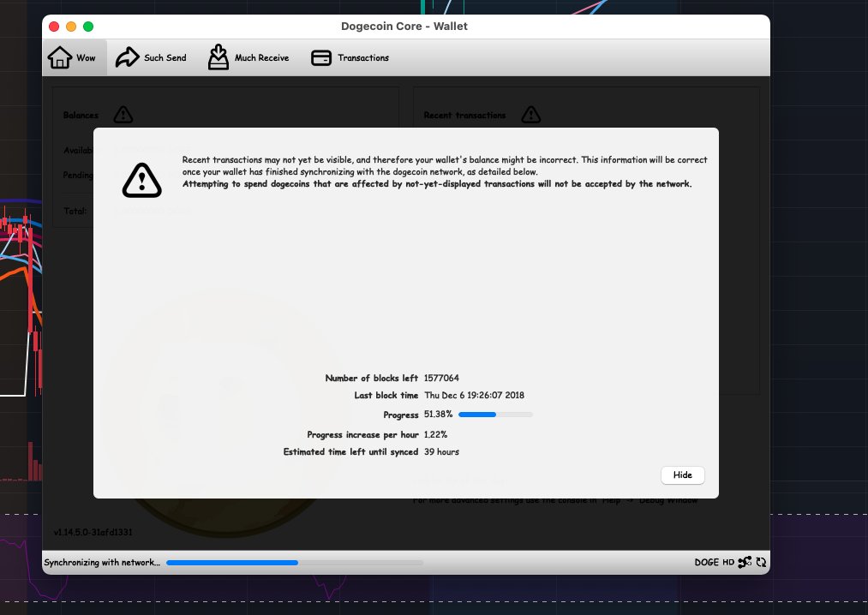Click the version text v1.14.5.0-31afd1331
Image resolution: width=868 pixels, height=615 pixels.
(x=93, y=532)
